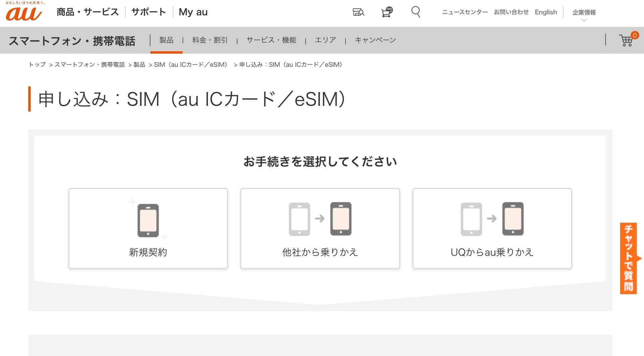Image resolution: width=644 pixels, height=356 pixels.
Task: Switch to the キャンペーン tab
Action: [375, 40]
